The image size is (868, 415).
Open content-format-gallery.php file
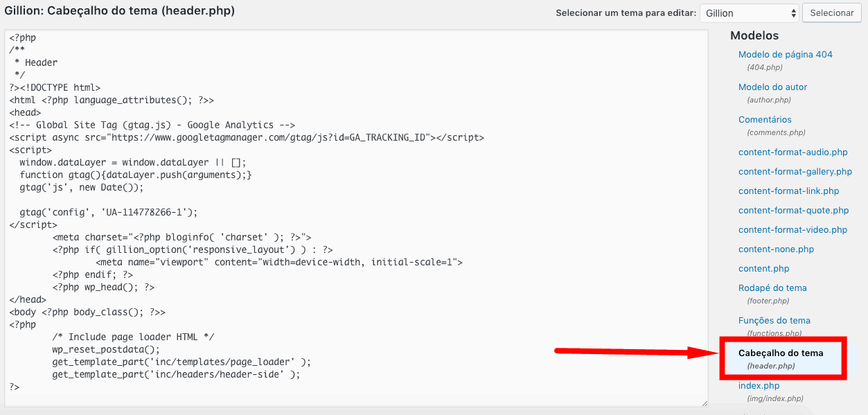[x=795, y=171]
